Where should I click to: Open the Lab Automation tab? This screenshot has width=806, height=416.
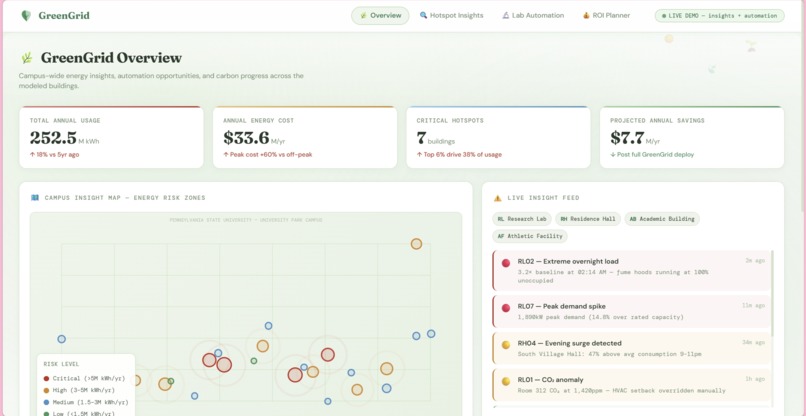pos(533,15)
